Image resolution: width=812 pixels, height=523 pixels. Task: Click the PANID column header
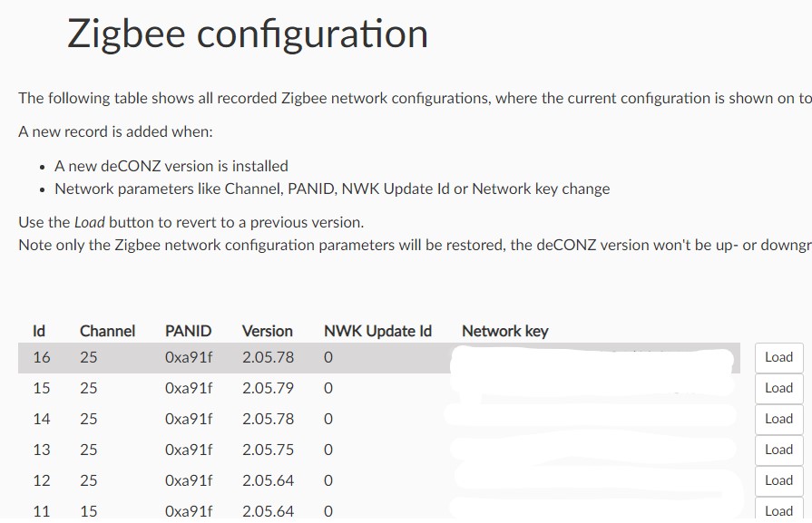click(188, 331)
